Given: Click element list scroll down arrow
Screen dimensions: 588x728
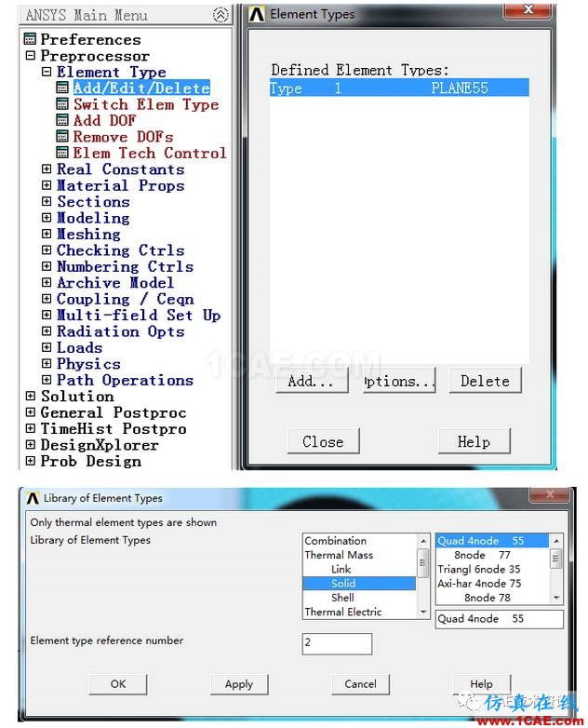Looking at the screenshot, I should 556,598.
